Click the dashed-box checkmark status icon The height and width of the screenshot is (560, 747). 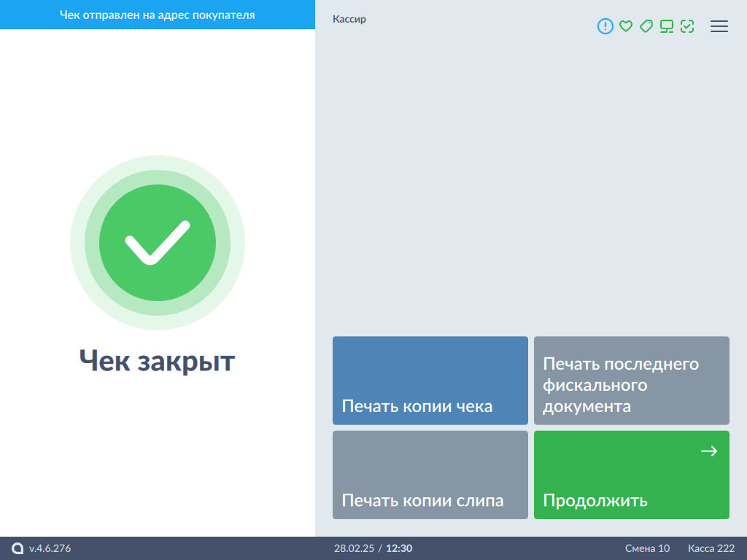686,26
